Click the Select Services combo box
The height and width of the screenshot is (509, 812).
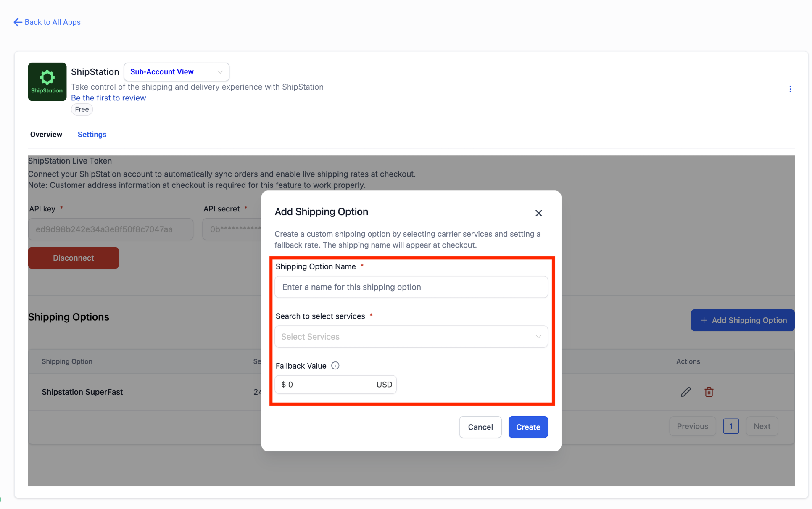click(x=403, y=337)
